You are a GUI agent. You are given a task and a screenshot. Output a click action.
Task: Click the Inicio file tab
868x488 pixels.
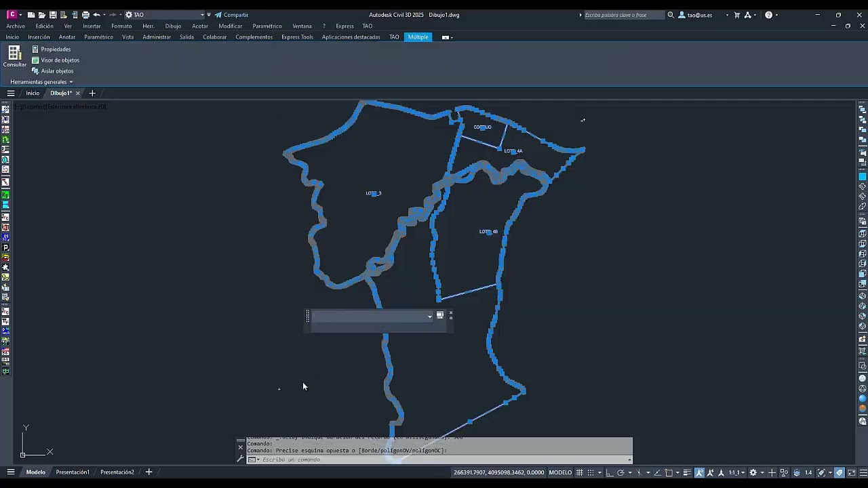[33, 94]
